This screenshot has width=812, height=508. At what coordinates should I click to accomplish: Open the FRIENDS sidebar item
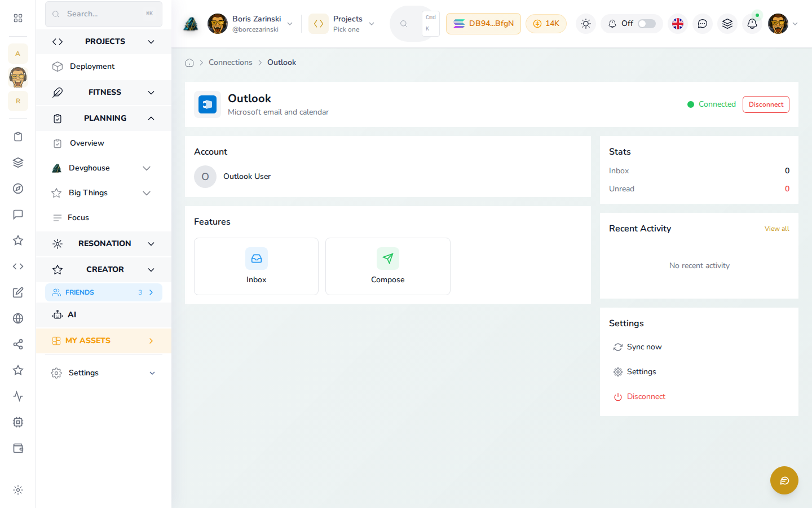(x=104, y=292)
